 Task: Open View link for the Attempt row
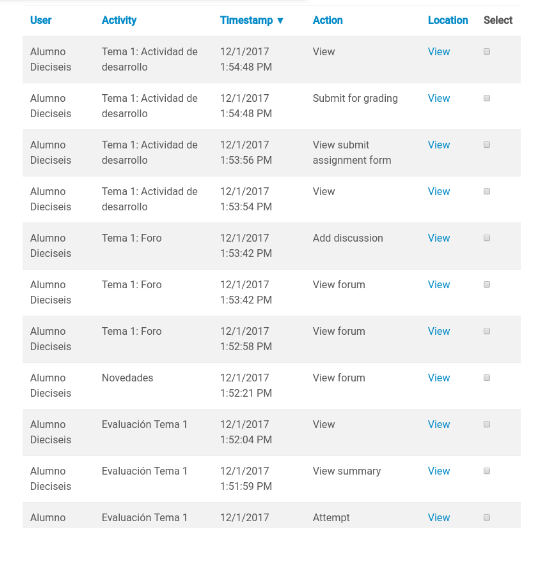click(439, 517)
